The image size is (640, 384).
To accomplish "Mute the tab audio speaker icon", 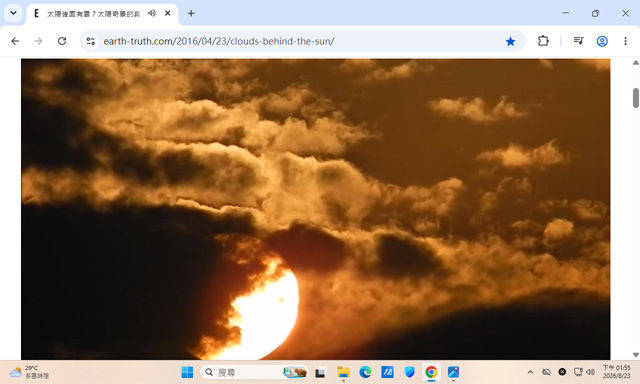I will tap(152, 13).
